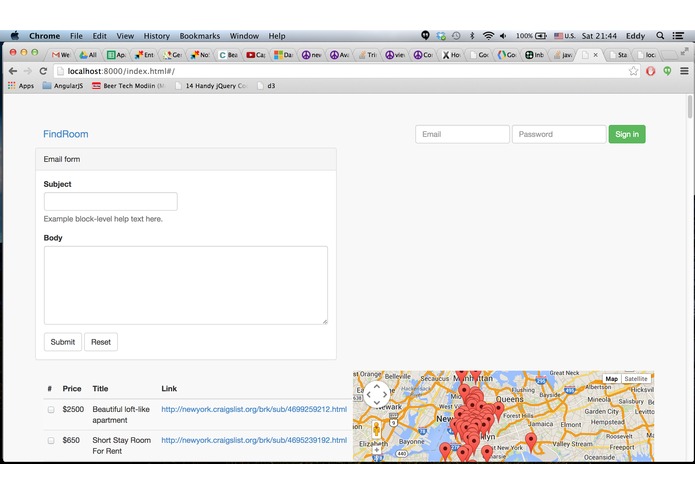The image size is (695, 494).
Task: Click the Street View pegman icon
Action: tap(376, 429)
